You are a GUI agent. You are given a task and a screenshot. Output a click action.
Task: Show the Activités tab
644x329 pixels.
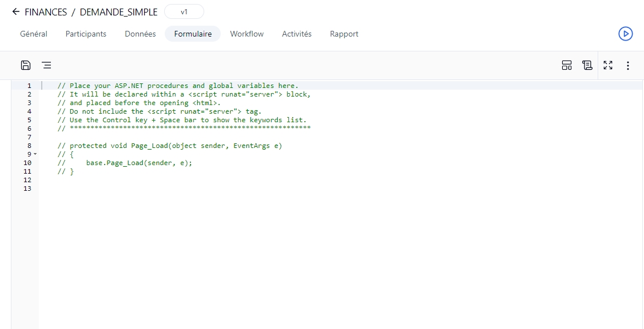(x=296, y=34)
